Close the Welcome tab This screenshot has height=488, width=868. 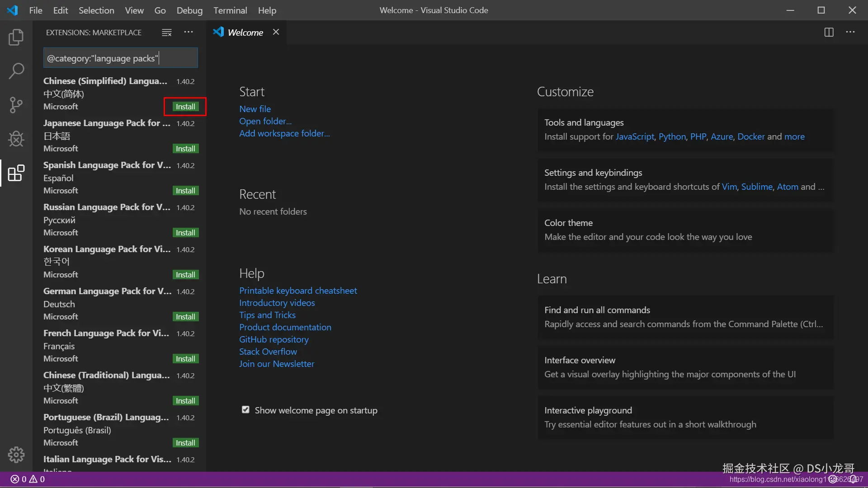click(x=276, y=32)
